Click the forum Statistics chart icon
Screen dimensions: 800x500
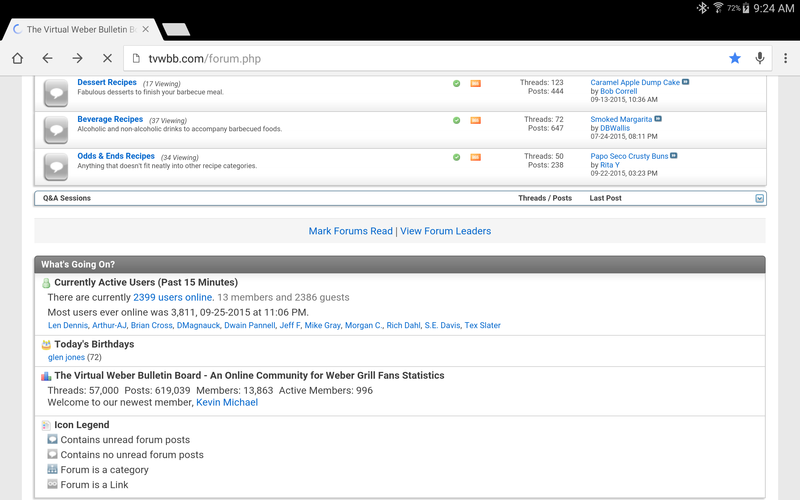(x=46, y=376)
